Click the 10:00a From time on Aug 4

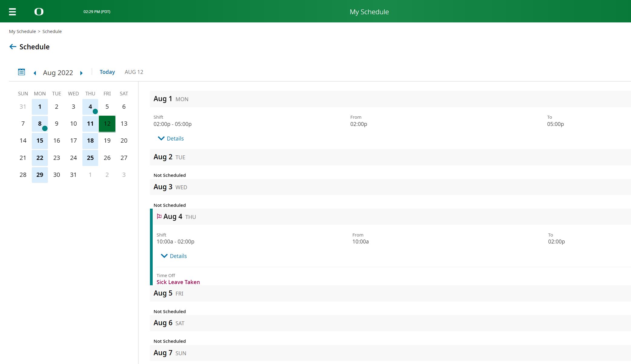point(360,242)
